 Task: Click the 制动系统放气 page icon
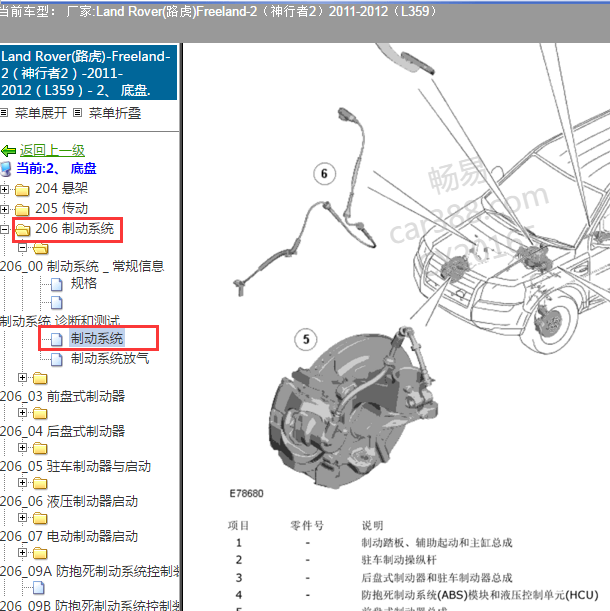pos(57,359)
